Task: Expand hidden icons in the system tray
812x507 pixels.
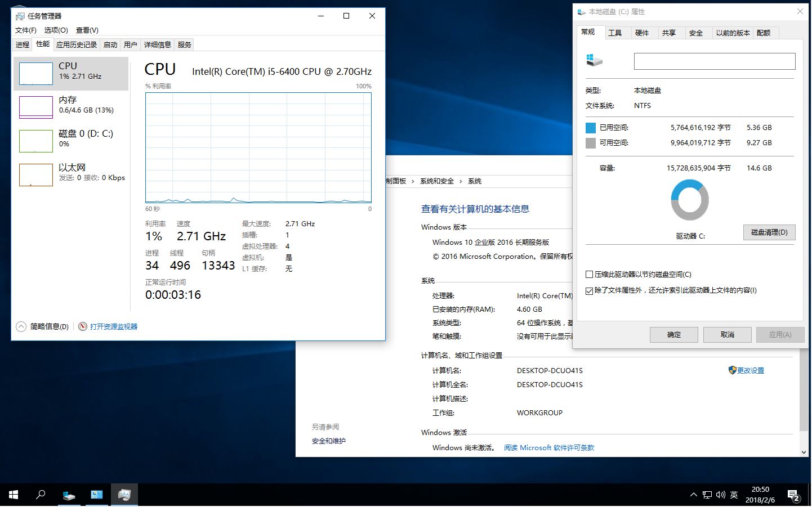Action: (693, 495)
